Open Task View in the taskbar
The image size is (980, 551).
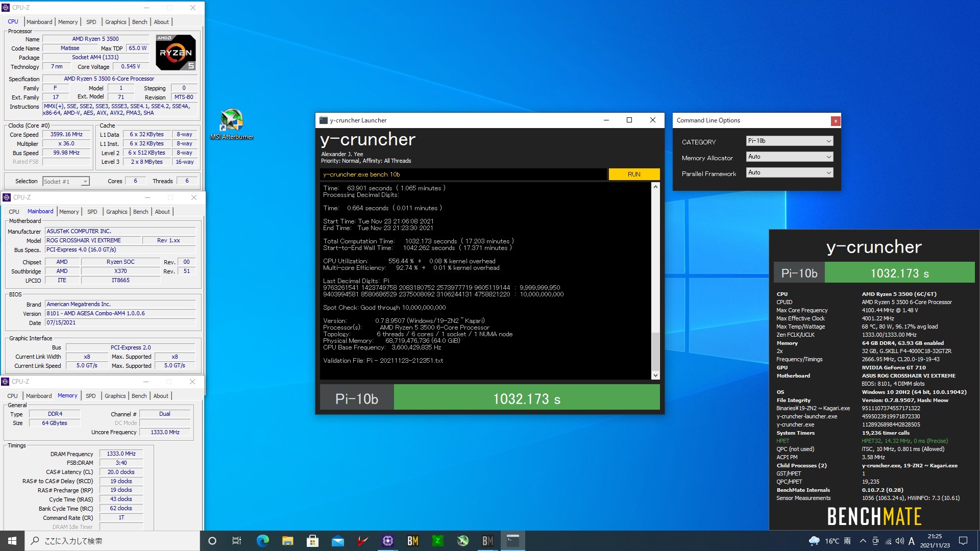tap(237, 541)
